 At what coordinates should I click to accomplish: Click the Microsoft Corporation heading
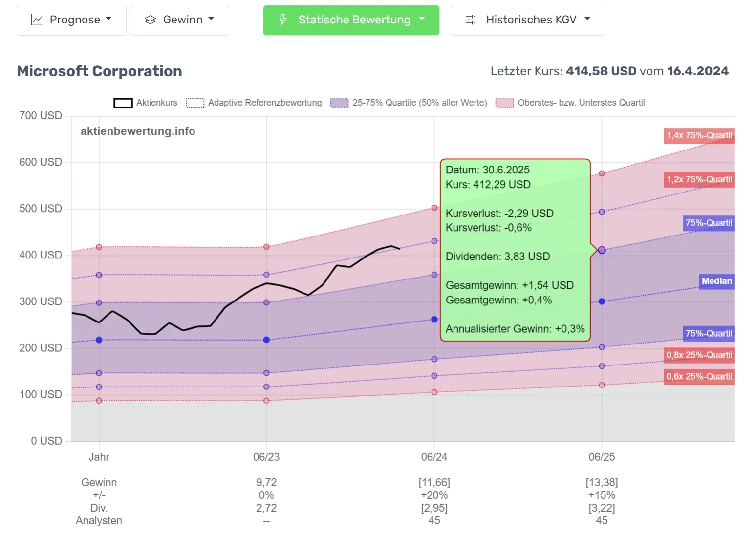click(x=100, y=71)
